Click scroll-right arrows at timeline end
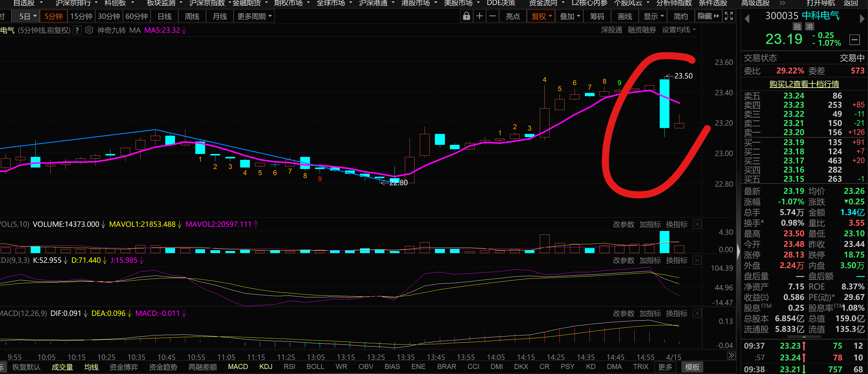The width and height of the screenshot is (868, 374). click(731, 355)
